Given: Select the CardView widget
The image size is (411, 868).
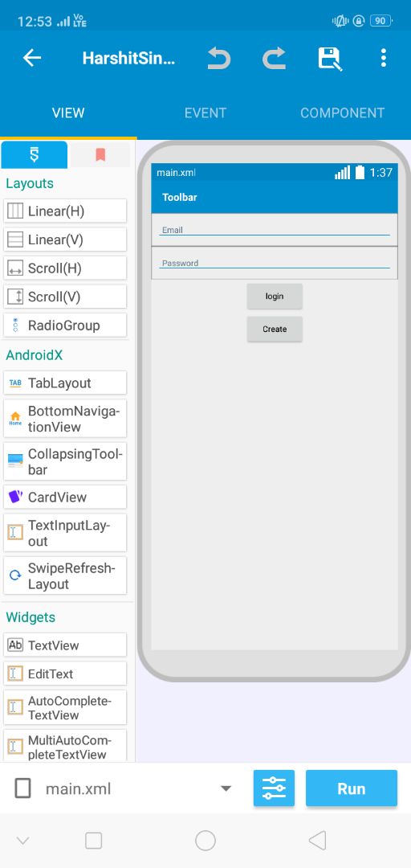Looking at the screenshot, I should (65, 497).
